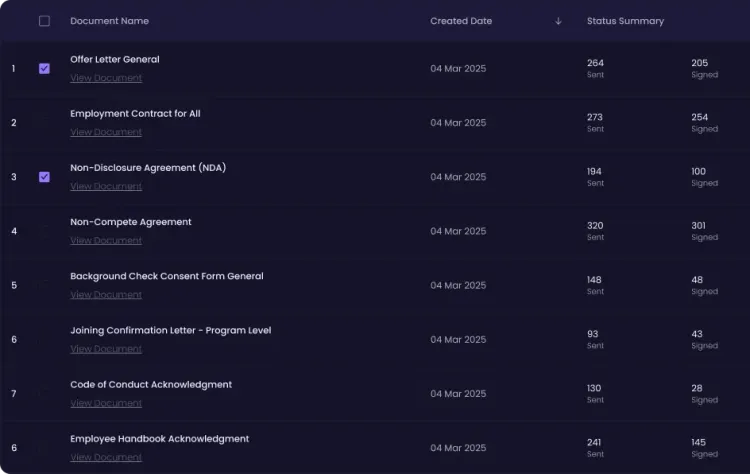Uncheck the Non-Disclosure Agreement checkbox
This screenshot has height=474, width=750.
pyautogui.click(x=44, y=177)
